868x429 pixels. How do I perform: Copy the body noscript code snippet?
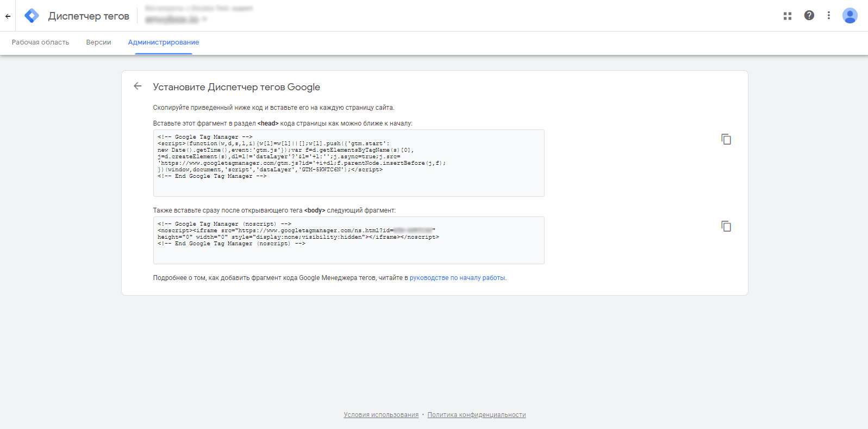tap(726, 226)
